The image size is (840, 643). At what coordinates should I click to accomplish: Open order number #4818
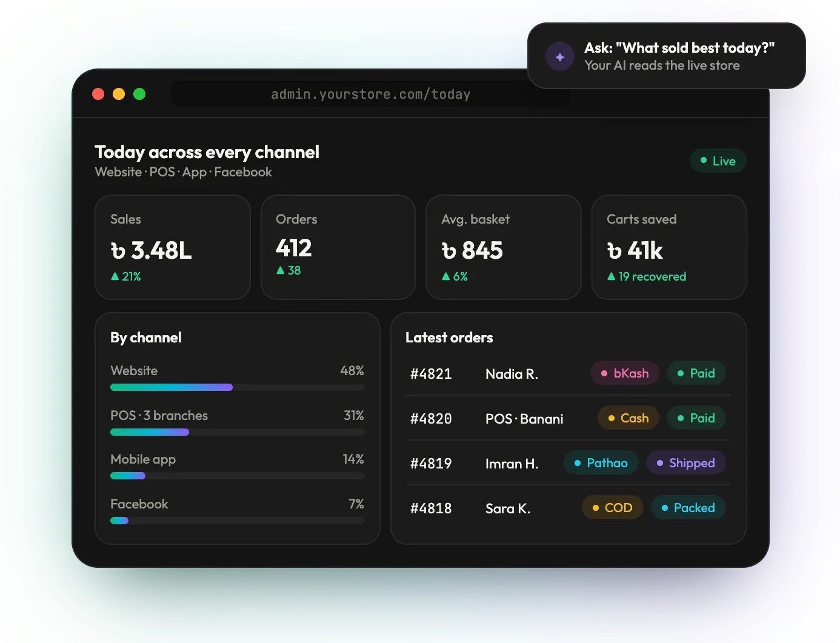tap(431, 508)
